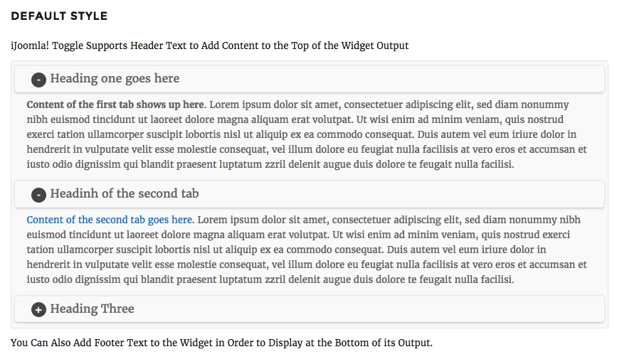Click the word 'Bottom' in the footer sentence
622x364 pixels.
pos(352,343)
